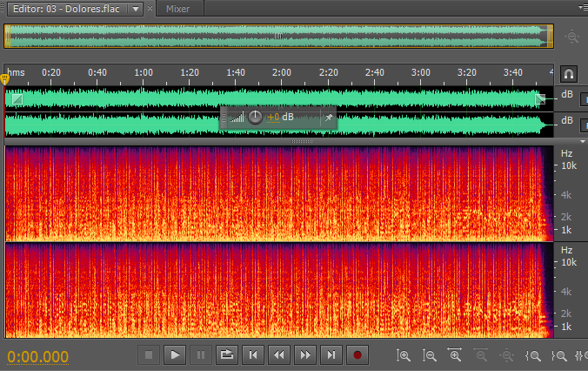Move playhead to previous marker

point(253,355)
